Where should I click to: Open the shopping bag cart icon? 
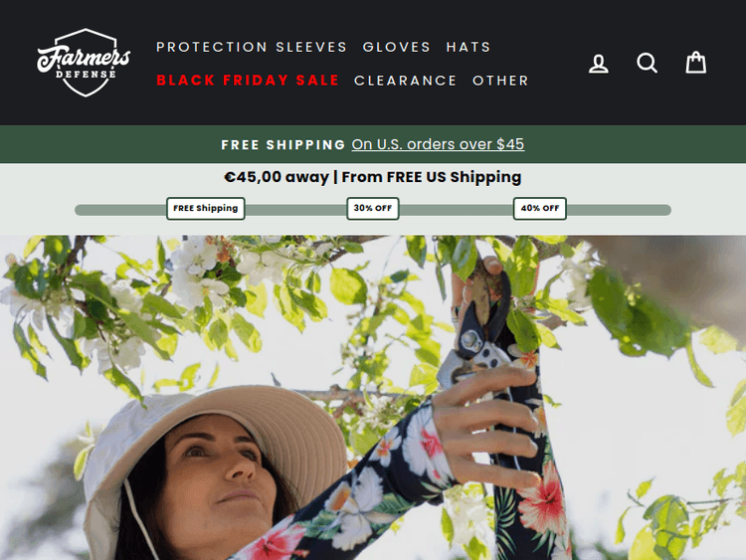click(x=695, y=63)
